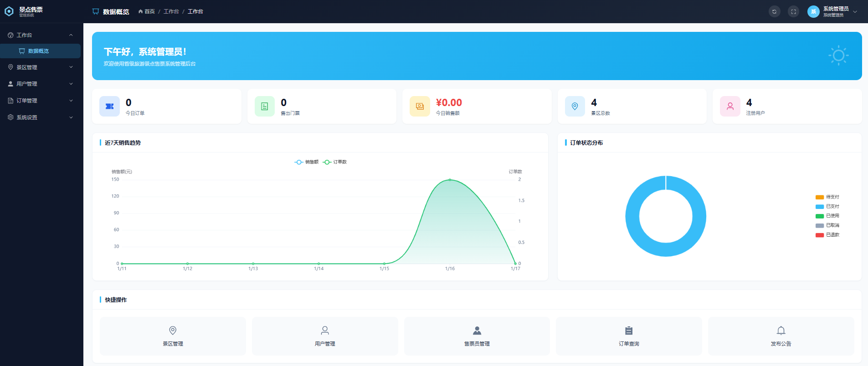Open 发布公告 quick action label

click(781, 344)
